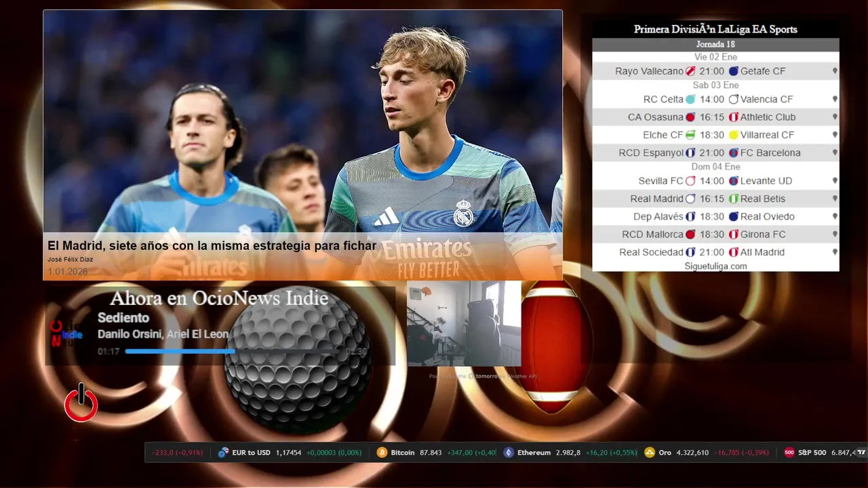This screenshot has height=488, width=868.
Task: Click the EUR to USD rate '1,17454'
Action: tap(288, 453)
